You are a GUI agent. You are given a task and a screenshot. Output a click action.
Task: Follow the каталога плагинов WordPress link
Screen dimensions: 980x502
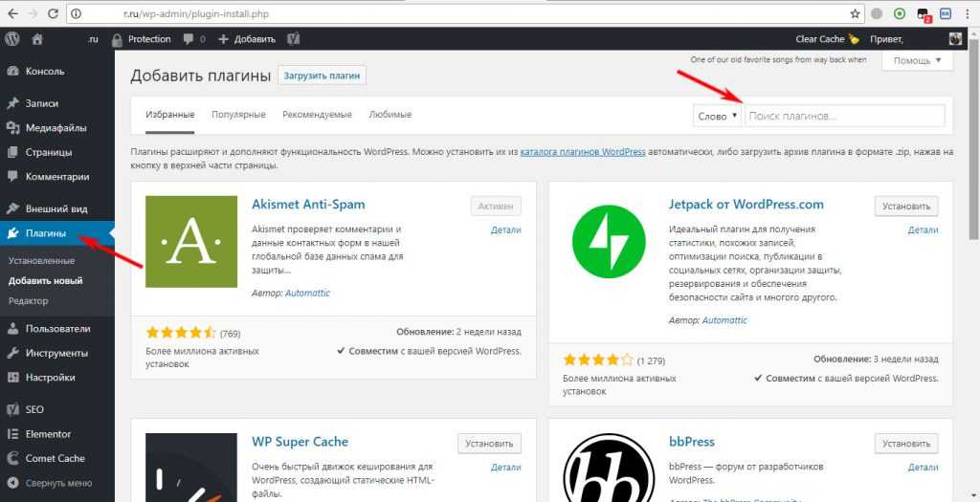coord(583,152)
